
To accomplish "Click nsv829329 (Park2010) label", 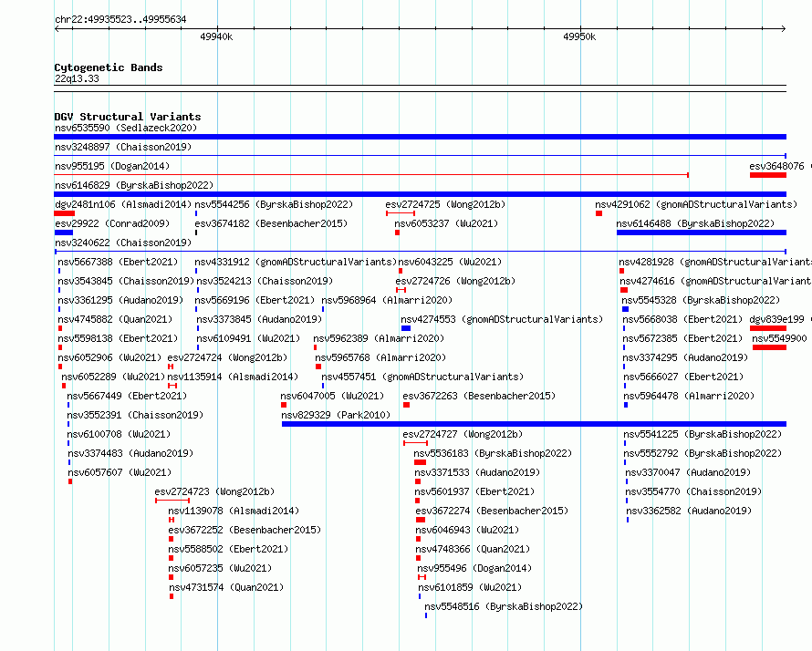I will 336,415.
